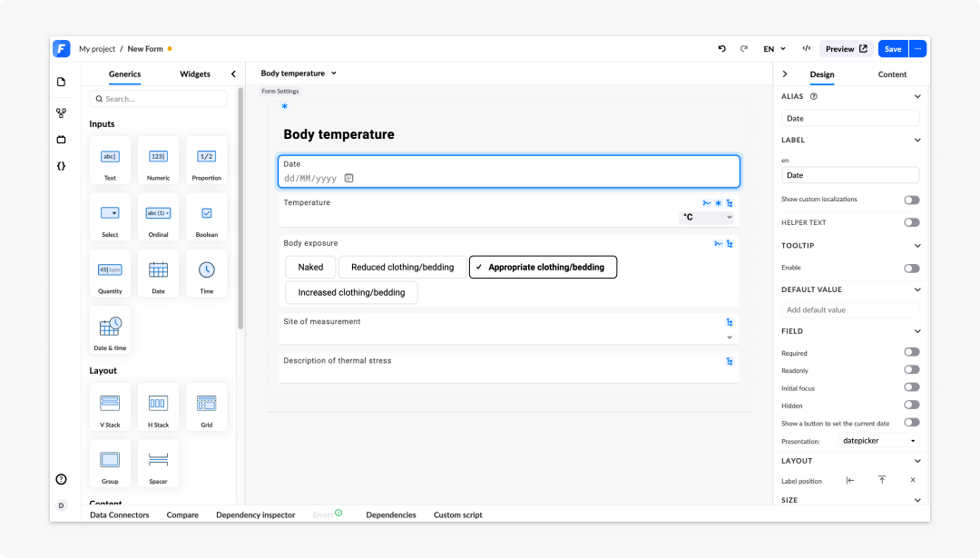
Task: Select the V Stack layout widget
Action: click(110, 406)
